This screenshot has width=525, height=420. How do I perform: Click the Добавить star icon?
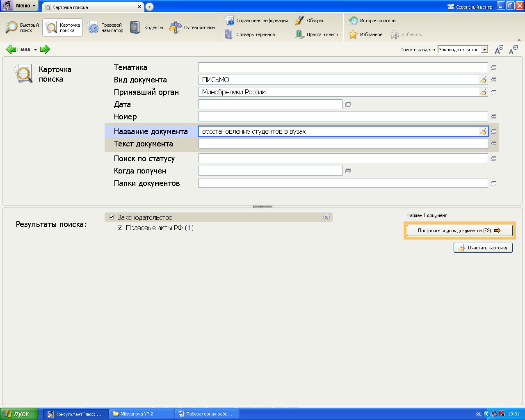tap(394, 34)
